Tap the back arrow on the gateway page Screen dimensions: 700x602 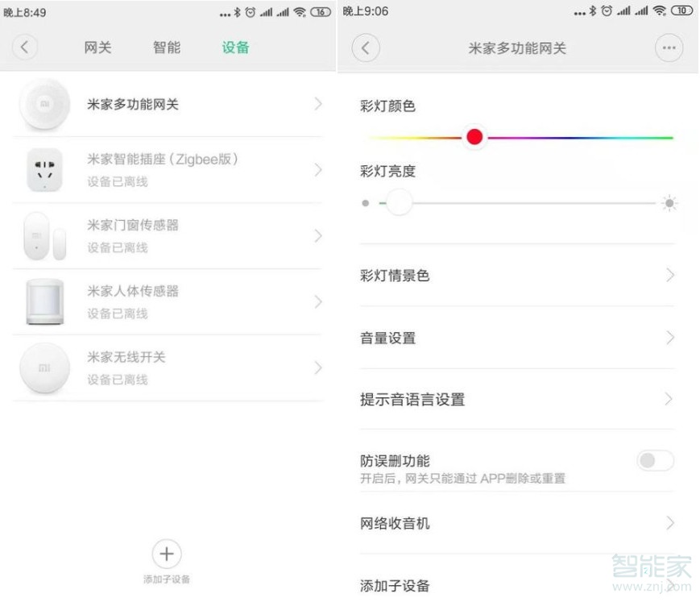[366, 48]
